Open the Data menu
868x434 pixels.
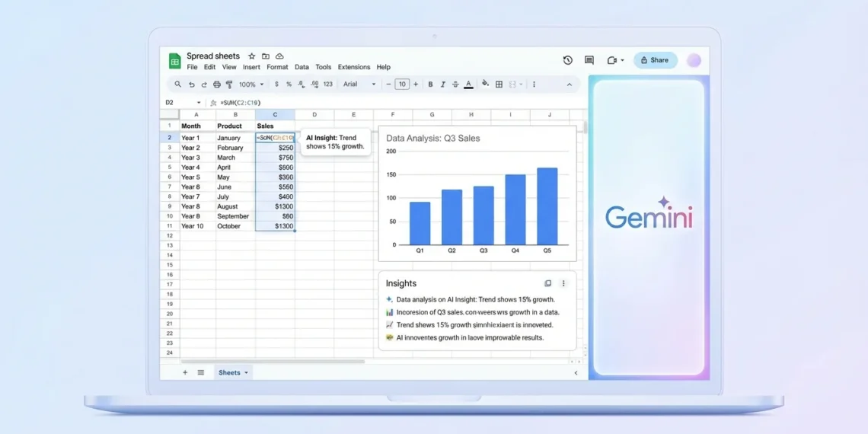[302, 67]
